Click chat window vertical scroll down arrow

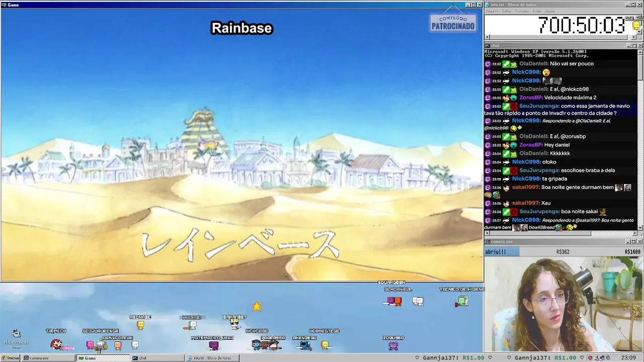coord(640,228)
